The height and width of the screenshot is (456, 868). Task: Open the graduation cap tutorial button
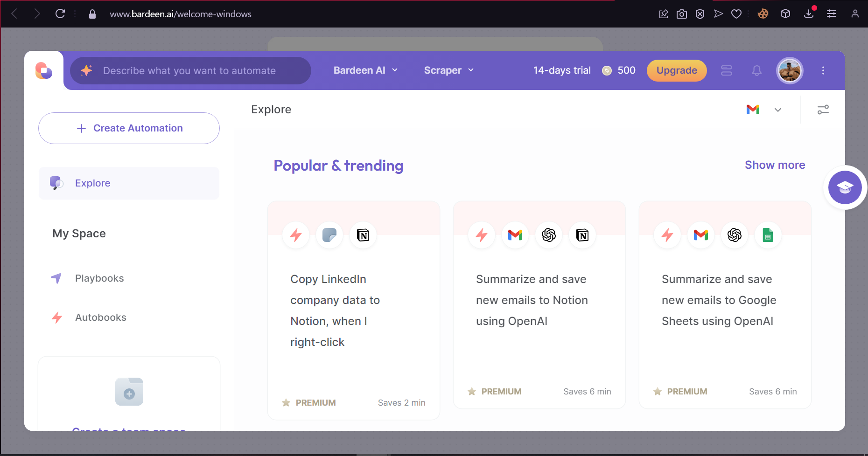(845, 187)
